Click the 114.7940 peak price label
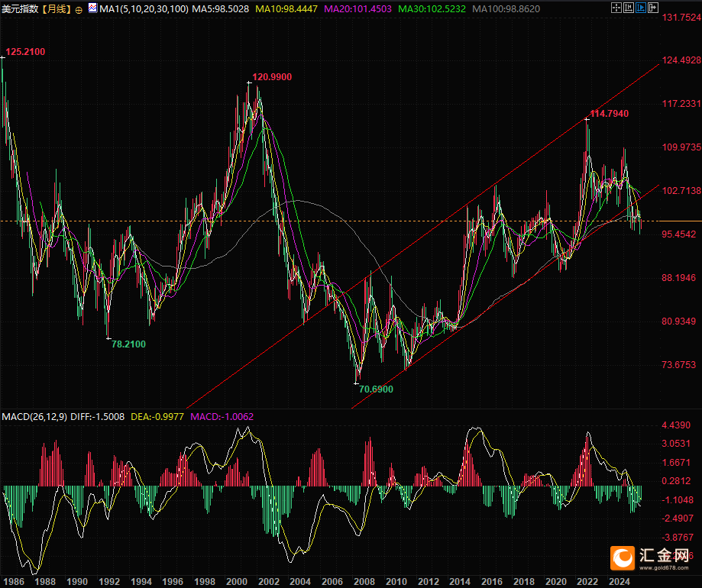The width and height of the screenshot is (702, 588). (609, 113)
